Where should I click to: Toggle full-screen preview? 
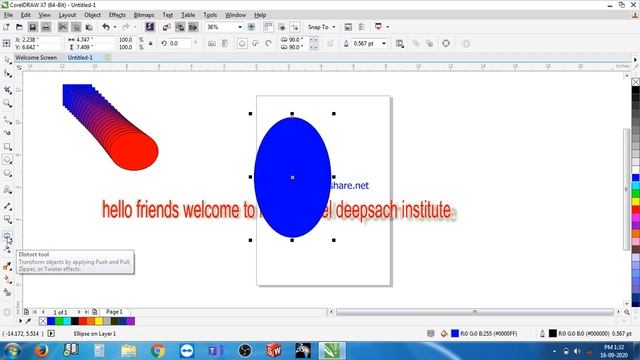(251, 27)
